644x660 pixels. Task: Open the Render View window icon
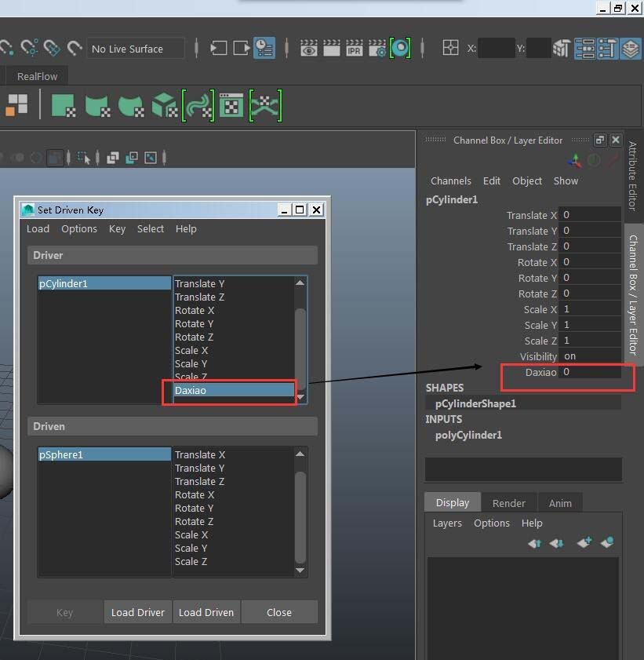pyautogui.click(x=309, y=48)
